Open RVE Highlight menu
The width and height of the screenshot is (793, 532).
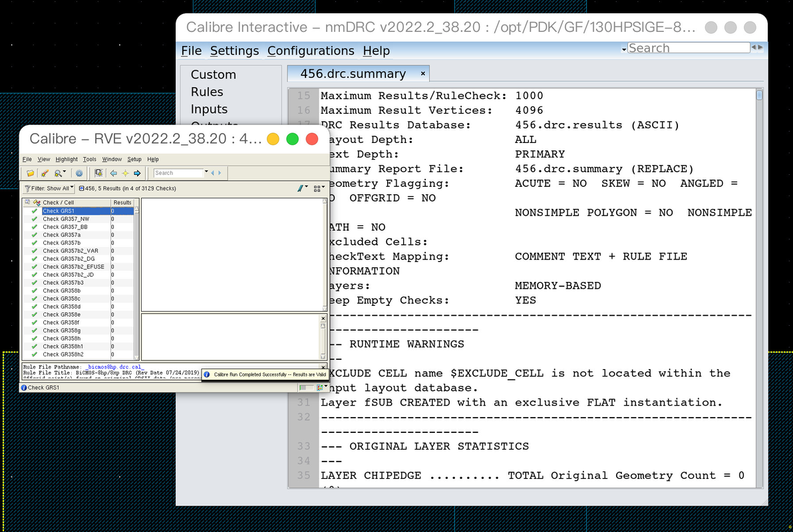click(x=67, y=160)
